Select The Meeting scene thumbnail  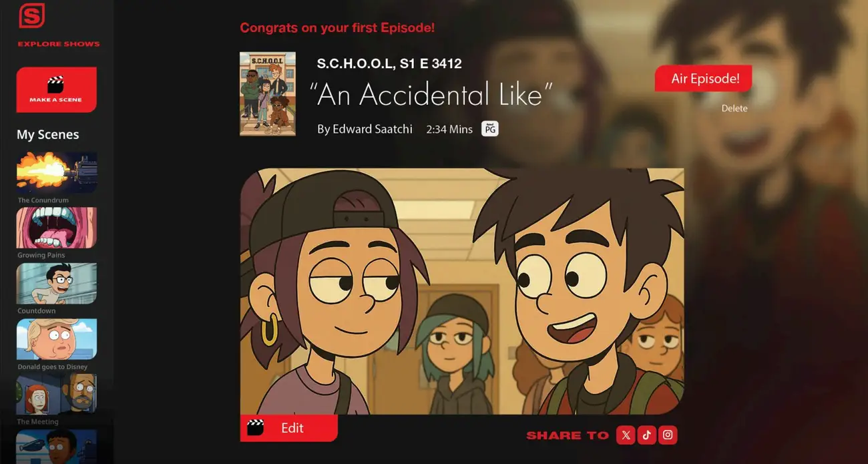[57, 394]
